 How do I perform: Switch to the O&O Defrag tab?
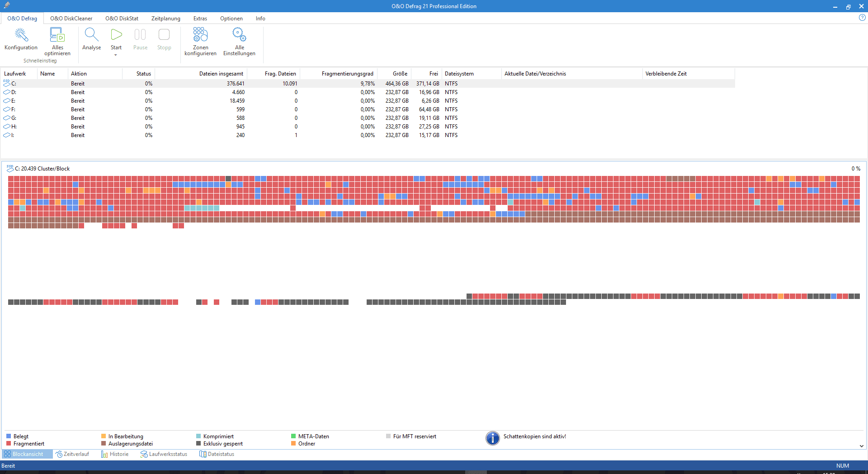[x=22, y=19]
